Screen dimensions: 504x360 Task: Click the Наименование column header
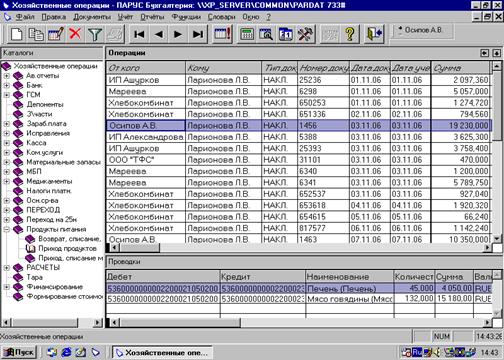(349, 277)
